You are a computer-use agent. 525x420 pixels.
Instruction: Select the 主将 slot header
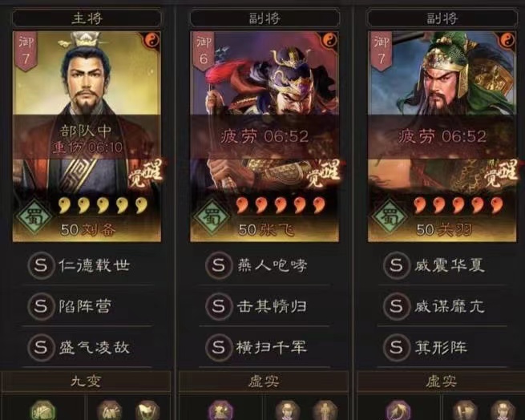[87, 18]
